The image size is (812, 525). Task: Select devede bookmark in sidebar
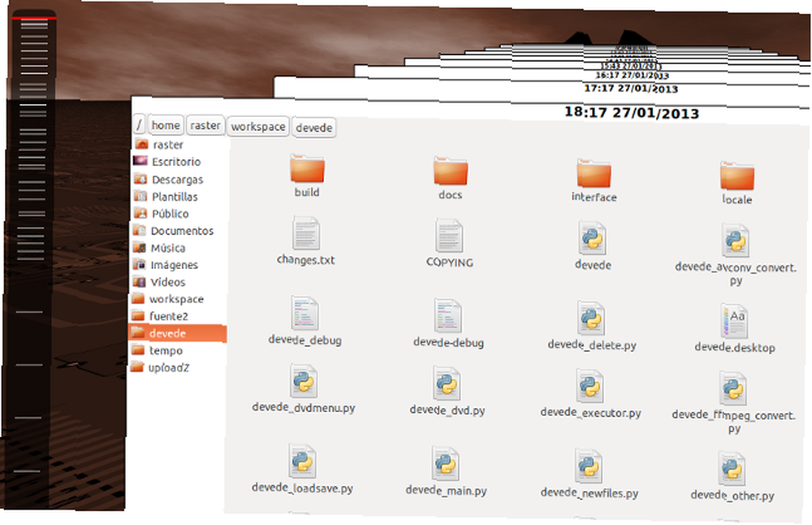click(178, 332)
